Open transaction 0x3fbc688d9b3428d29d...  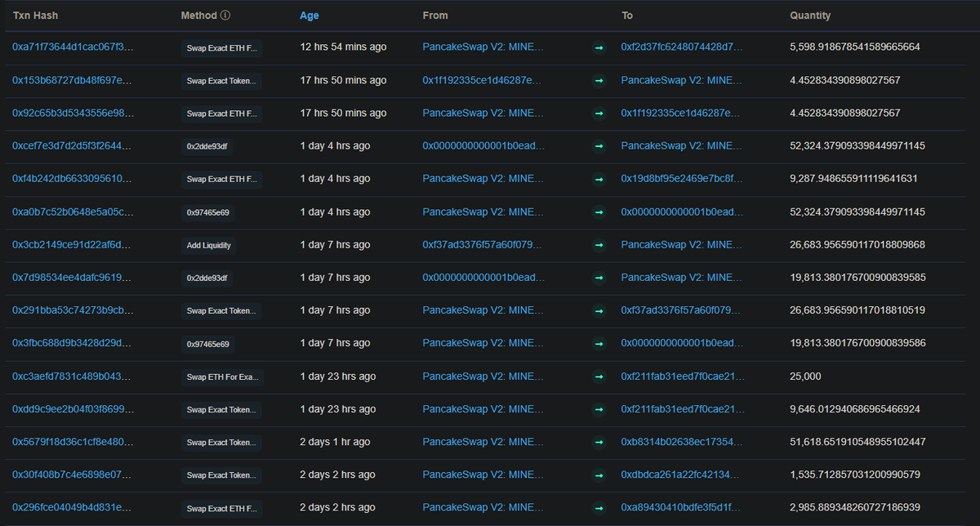(x=73, y=343)
